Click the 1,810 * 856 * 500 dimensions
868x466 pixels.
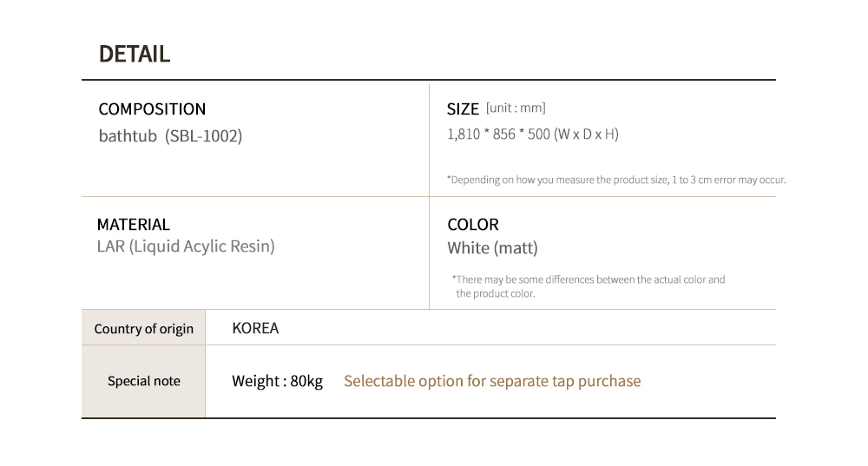[498, 135]
